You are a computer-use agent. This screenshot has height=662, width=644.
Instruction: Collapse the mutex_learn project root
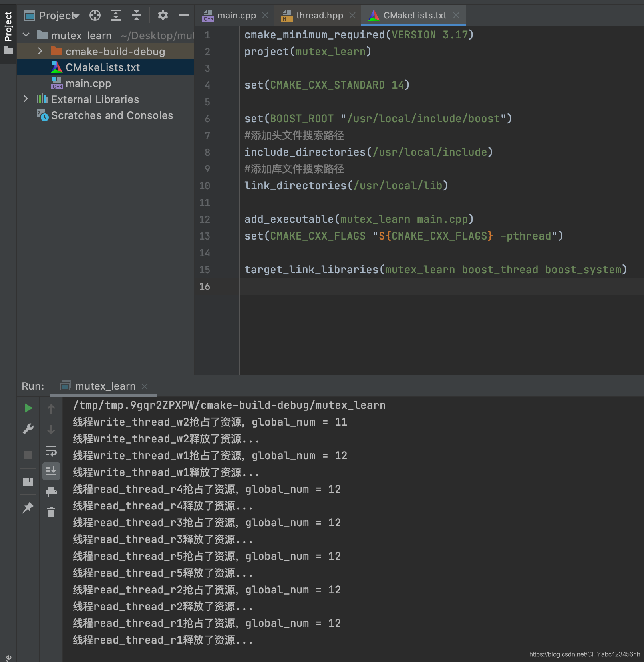tap(26, 35)
